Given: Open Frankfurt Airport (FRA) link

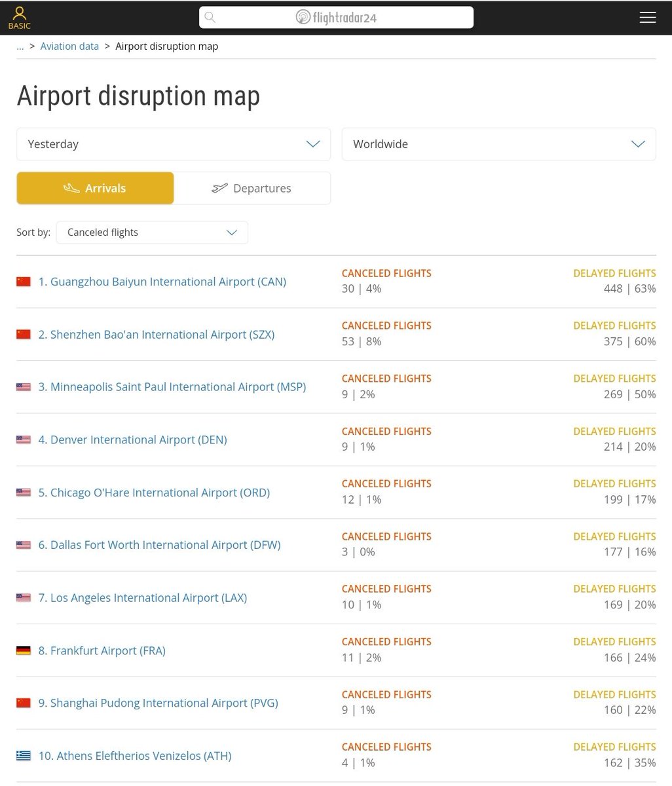Looking at the screenshot, I should (102, 651).
